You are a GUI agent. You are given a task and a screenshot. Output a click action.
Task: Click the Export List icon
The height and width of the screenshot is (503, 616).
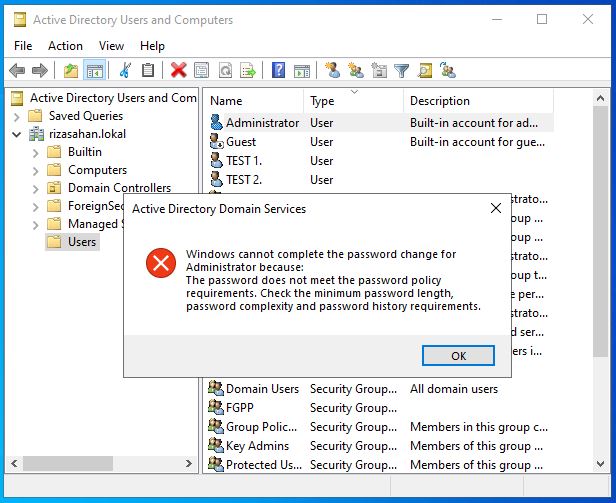point(248,71)
